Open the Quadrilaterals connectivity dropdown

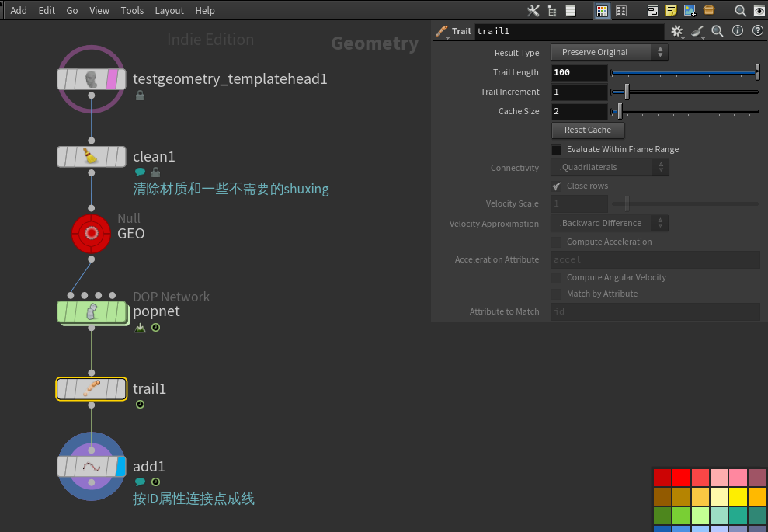[x=609, y=167]
